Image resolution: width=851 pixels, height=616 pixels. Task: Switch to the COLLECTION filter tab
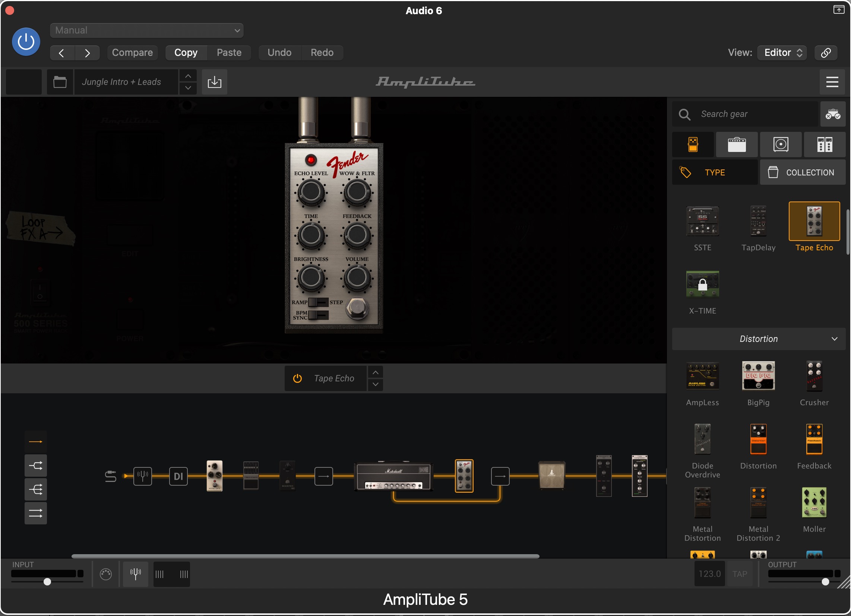[803, 172]
